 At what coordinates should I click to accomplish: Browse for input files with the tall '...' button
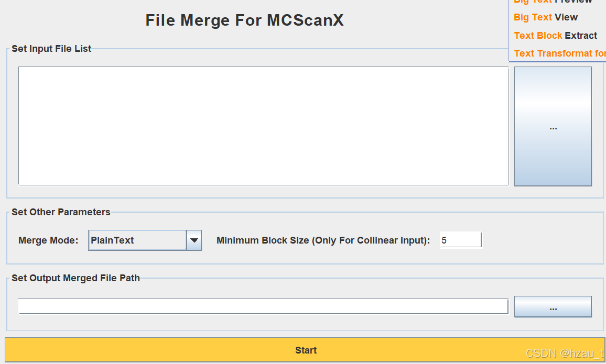point(553,126)
